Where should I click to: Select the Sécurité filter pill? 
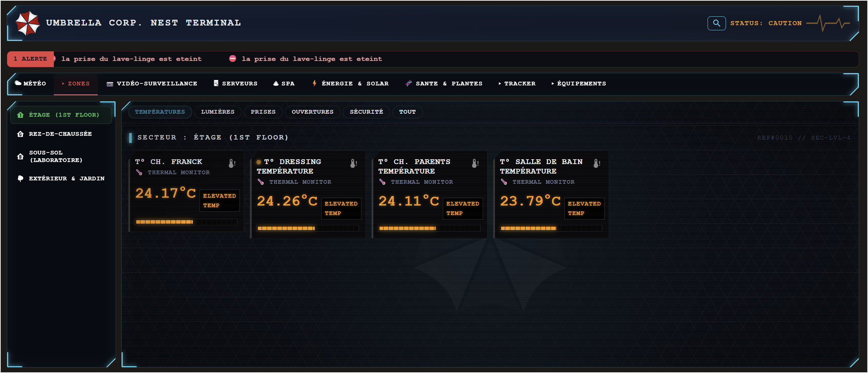[366, 112]
